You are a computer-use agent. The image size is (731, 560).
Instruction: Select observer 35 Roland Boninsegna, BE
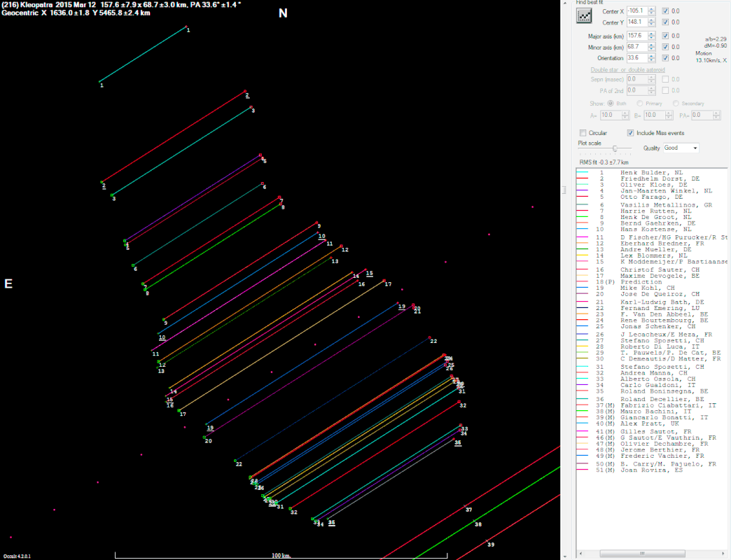pos(651,391)
